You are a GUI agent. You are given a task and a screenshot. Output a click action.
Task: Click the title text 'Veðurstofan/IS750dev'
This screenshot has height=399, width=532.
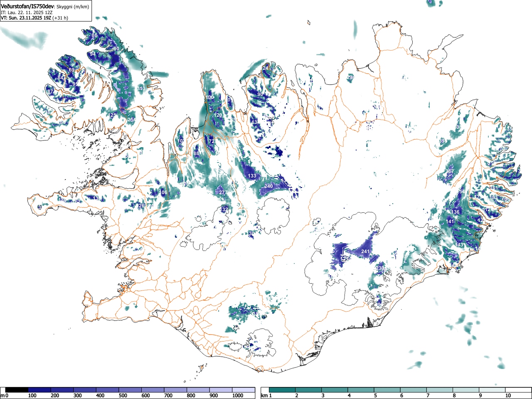point(28,6)
